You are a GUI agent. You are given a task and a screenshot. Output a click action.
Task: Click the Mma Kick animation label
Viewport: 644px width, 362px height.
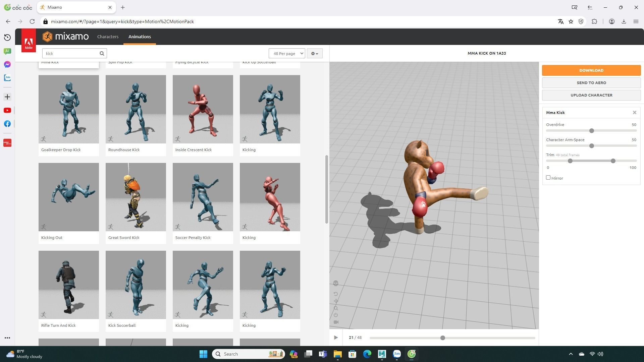click(x=50, y=62)
